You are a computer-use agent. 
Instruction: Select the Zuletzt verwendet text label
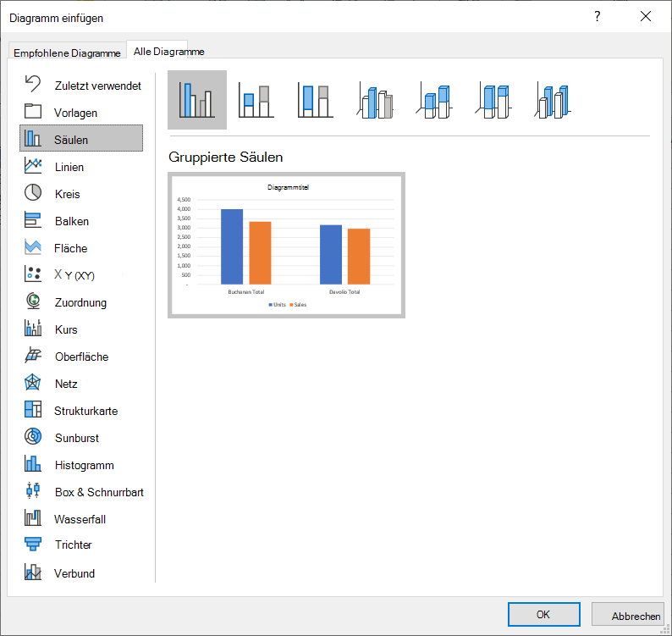97,86
